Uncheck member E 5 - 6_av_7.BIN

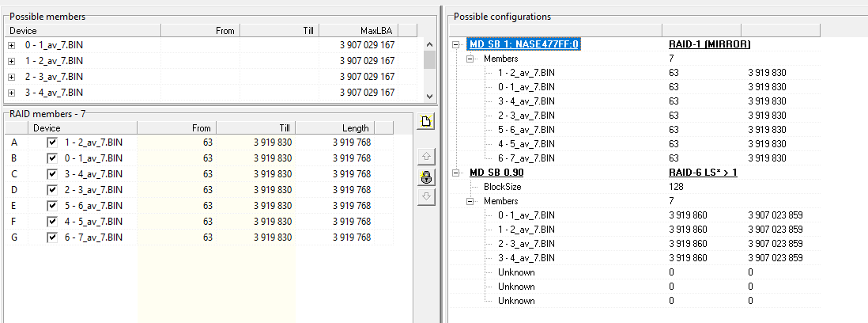(53, 206)
